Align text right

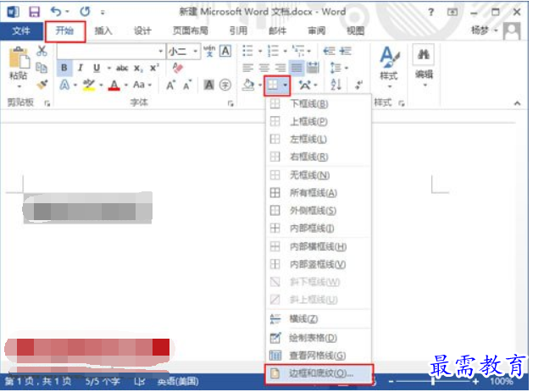pyautogui.click(x=280, y=68)
